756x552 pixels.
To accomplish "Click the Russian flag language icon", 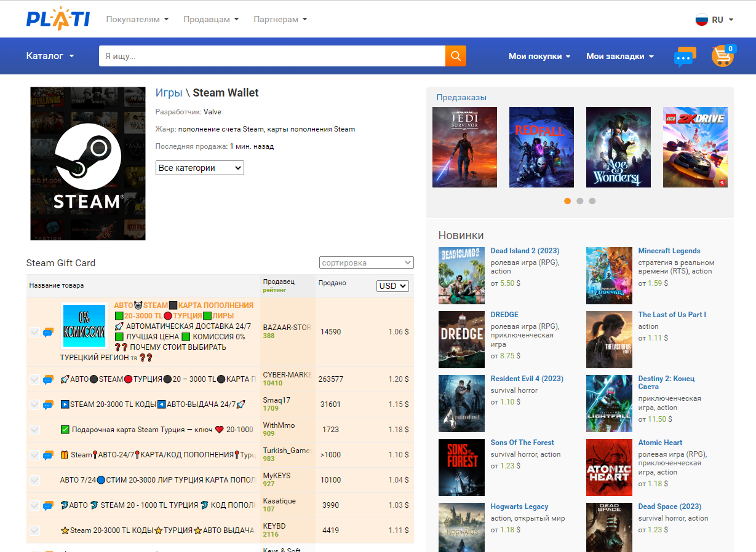I will (x=702, y=20).
